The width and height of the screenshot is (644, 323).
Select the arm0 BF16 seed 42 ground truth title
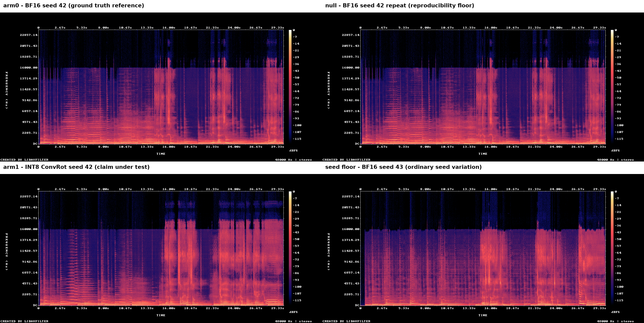pos(74,5)
